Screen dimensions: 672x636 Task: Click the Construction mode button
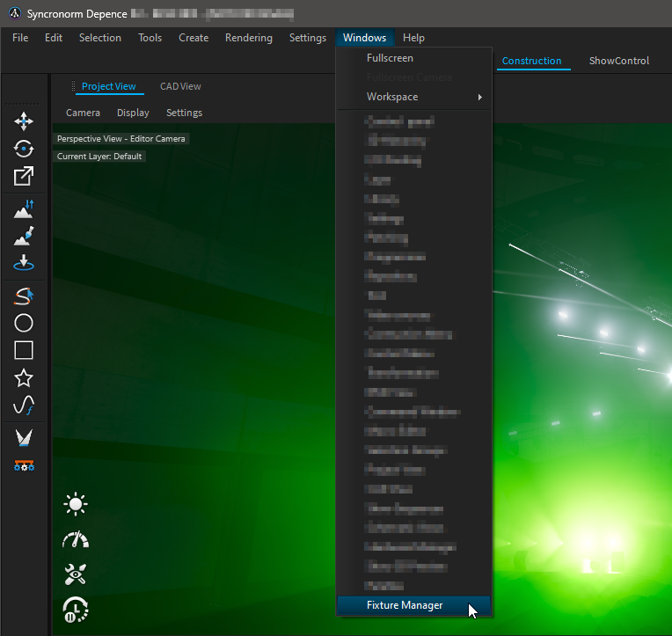click(531, 61)
